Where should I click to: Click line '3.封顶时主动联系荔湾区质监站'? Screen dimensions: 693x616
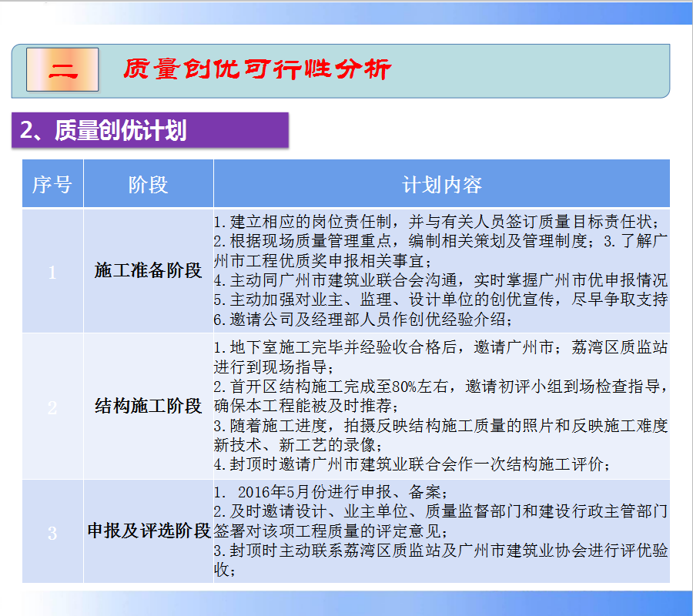click(440, 550)
